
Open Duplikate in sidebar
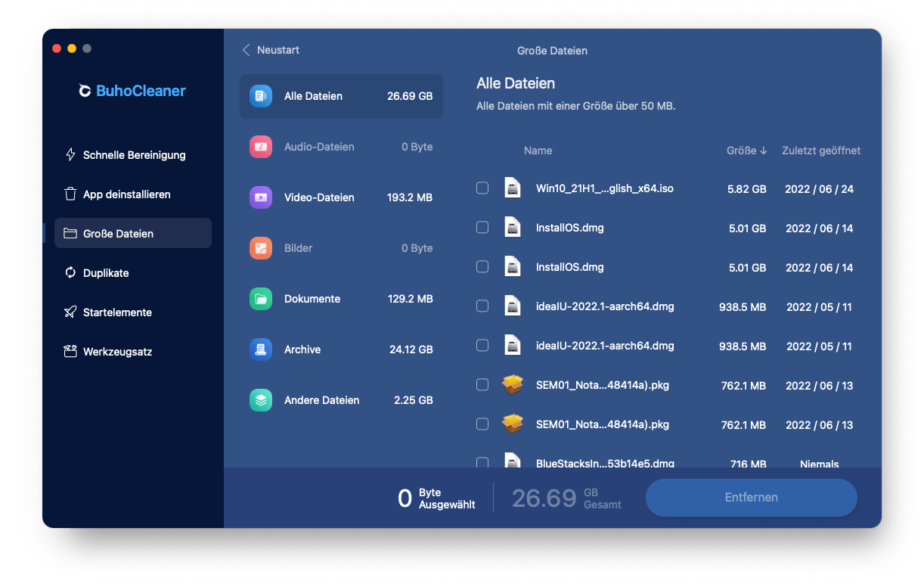click(x=133, y=272)
